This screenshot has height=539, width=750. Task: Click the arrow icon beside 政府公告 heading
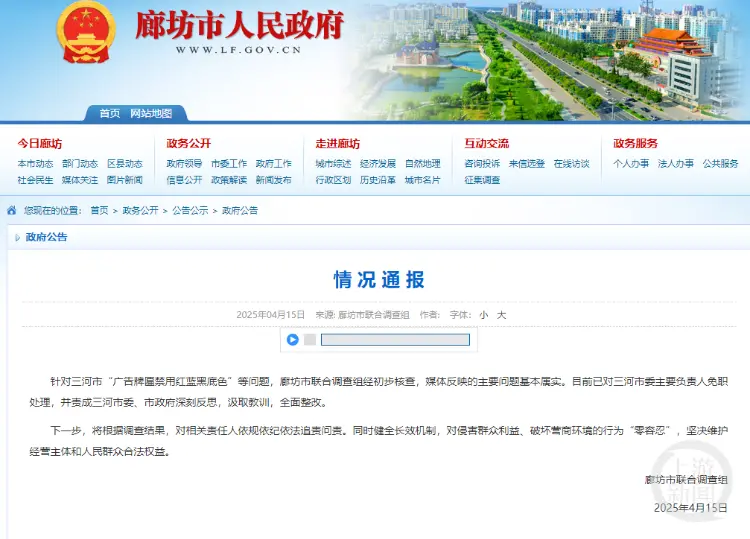(17, 238)
